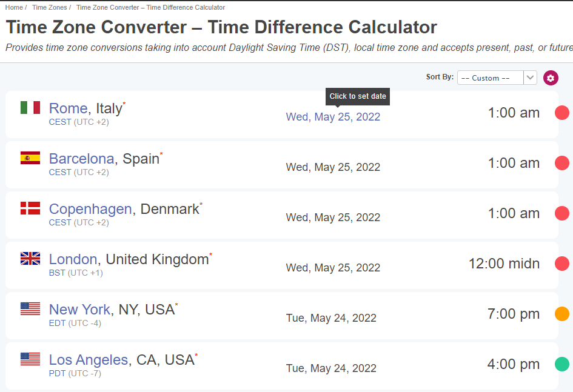Open the Copenhagen city link
This screenshot has height=392, width=573.
click(x=90, y=209)
